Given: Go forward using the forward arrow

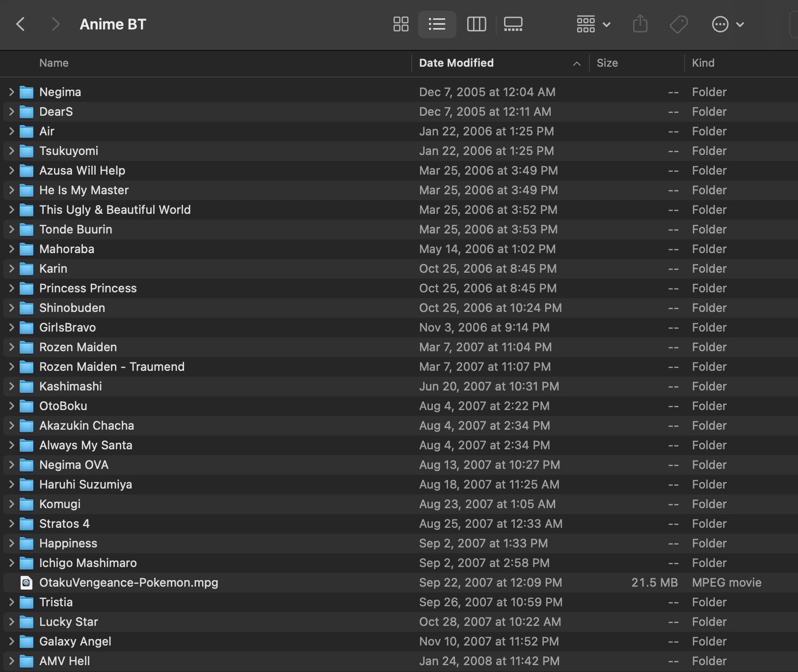Looking at the screenshot, I should tap(55, 24).
